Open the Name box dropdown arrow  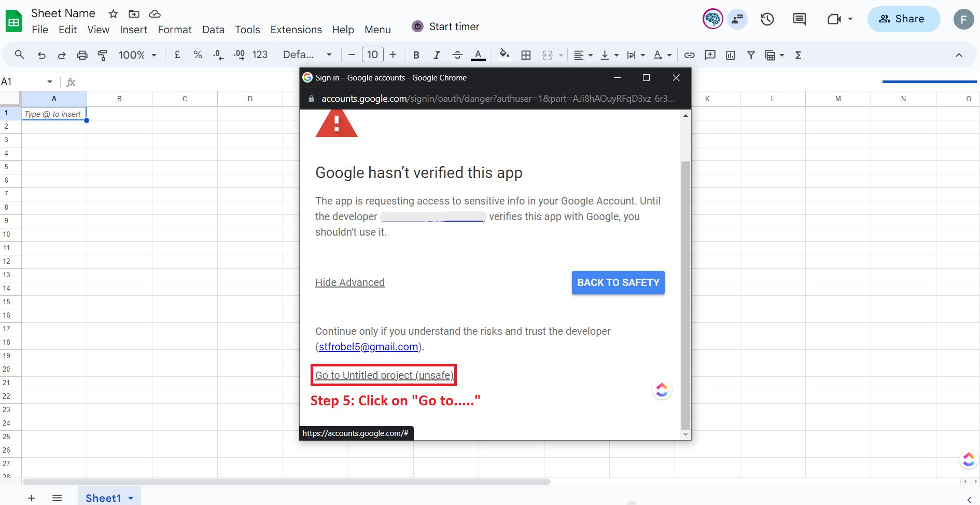pos(50,81)
